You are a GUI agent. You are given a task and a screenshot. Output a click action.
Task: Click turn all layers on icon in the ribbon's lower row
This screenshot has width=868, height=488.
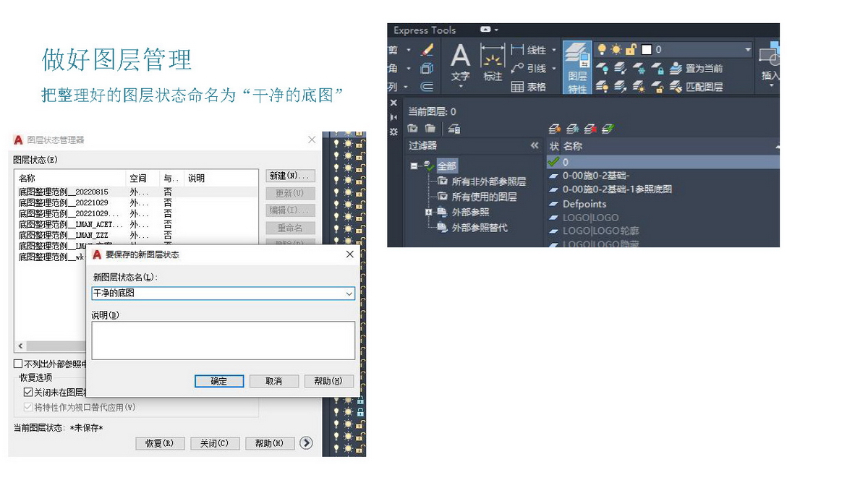[x=602, y=87]
